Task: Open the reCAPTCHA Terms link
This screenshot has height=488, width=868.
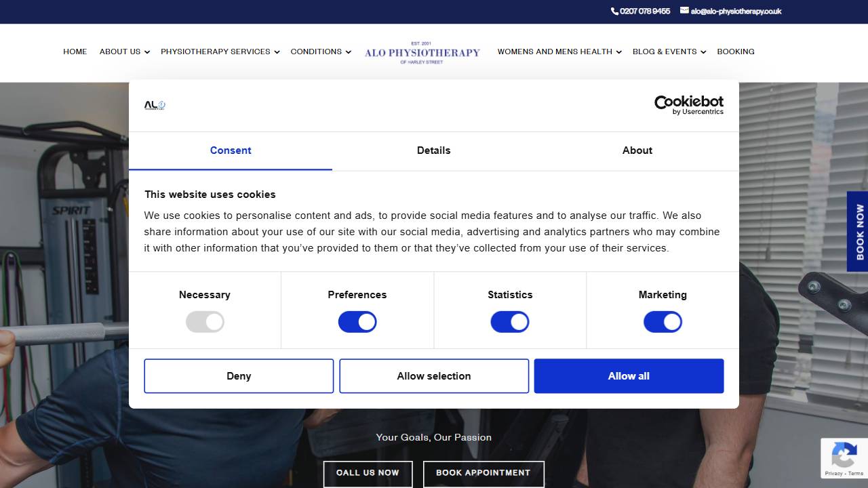Action: 856,473
